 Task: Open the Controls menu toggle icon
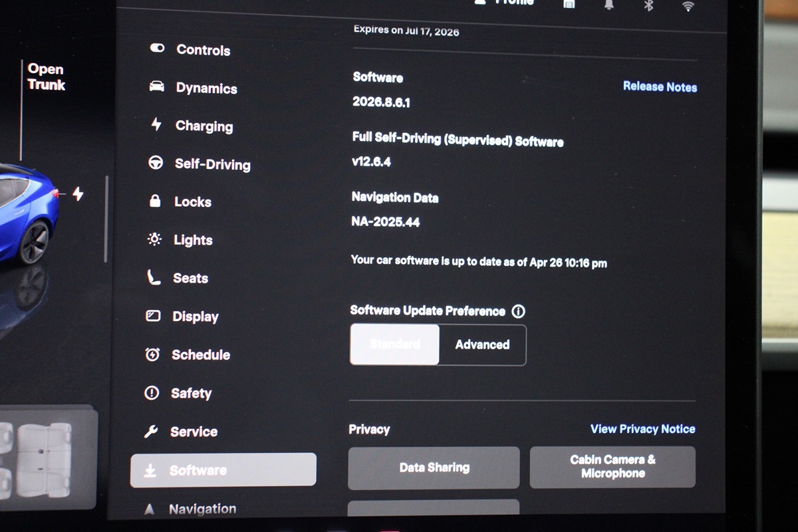(157, 48)
